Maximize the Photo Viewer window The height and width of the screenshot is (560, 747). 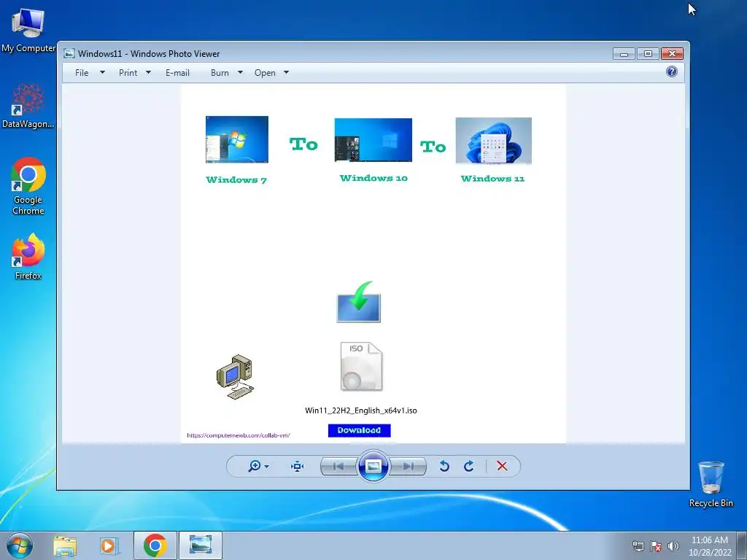[648, 53]
